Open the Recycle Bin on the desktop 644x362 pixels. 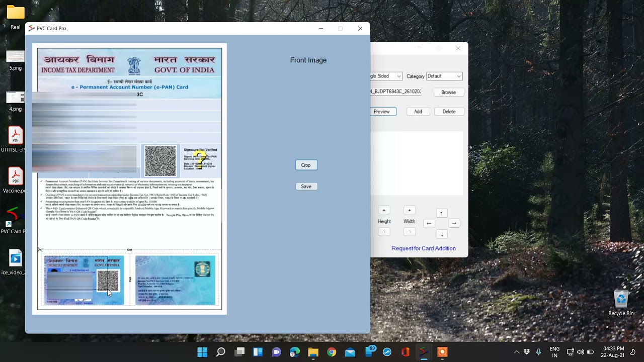point(621,303)
